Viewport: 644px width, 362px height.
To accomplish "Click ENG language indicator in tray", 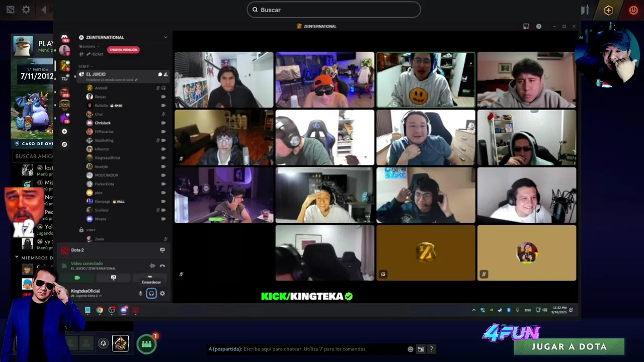I will 528,310.
